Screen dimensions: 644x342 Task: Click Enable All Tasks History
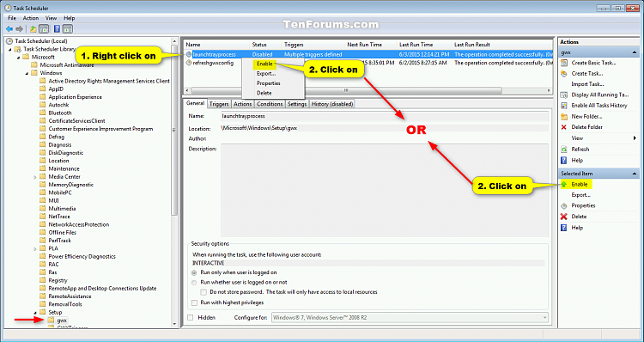pyautogui.click(x=599, y=106)
